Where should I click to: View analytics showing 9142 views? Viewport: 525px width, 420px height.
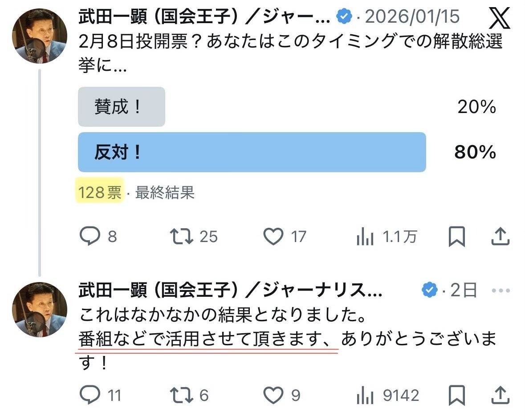point(365,395)
